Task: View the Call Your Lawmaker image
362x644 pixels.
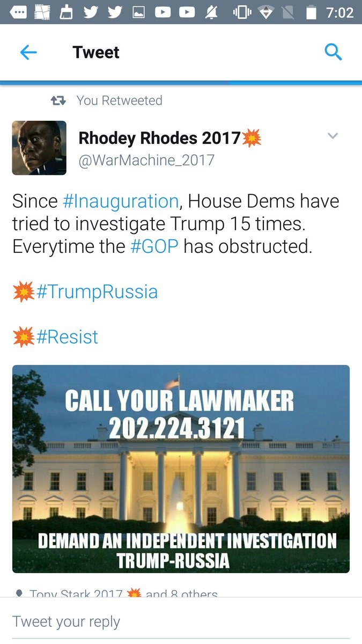Action: tap(181, 469)
